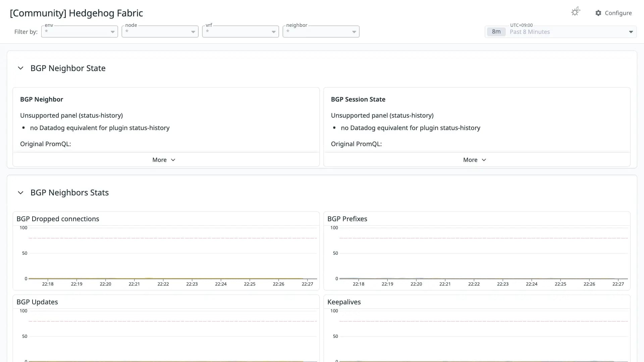Expand More in the BGP Session State panel
The image size is (644, 362).
(475, 160)
